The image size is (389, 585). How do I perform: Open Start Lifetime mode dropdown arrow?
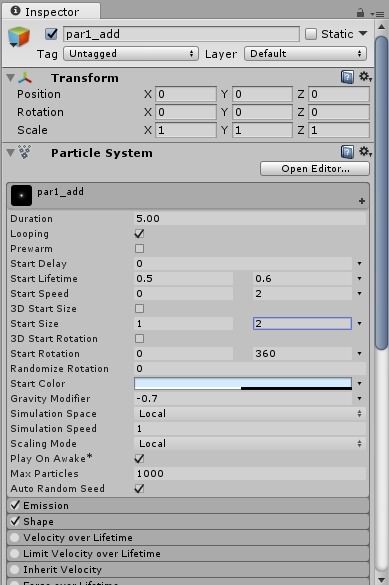click(360, 278)
